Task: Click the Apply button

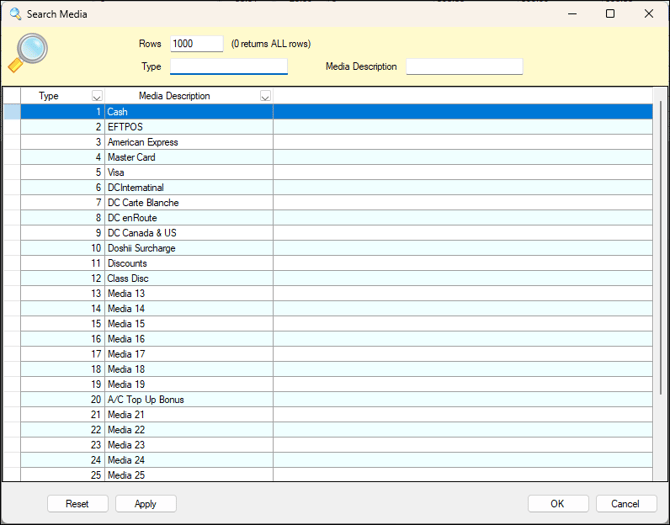Action: coord(146,504)
